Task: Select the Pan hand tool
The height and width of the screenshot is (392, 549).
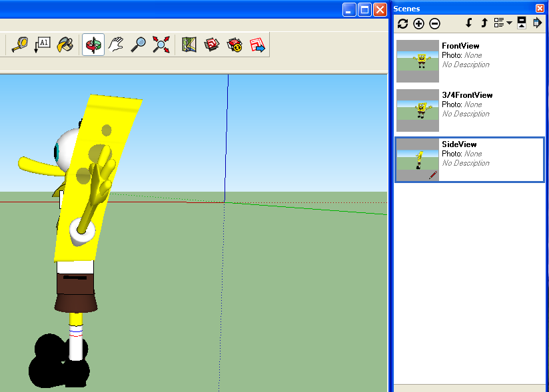Action: 116,45
